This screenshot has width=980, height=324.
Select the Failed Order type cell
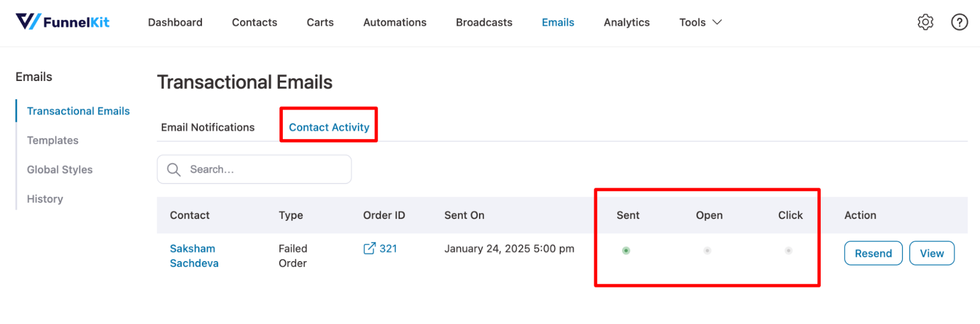coord(293,256)
